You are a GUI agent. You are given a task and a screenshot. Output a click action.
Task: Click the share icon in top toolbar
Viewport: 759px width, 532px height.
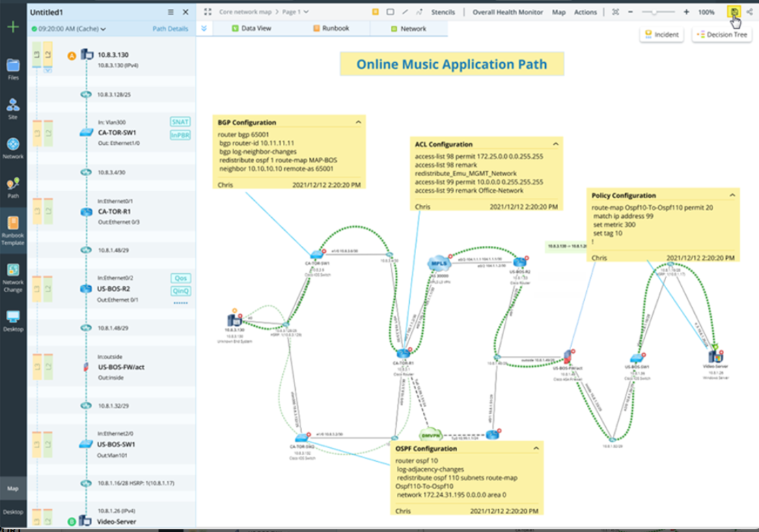pyautogui.click(x=749, y=12)
